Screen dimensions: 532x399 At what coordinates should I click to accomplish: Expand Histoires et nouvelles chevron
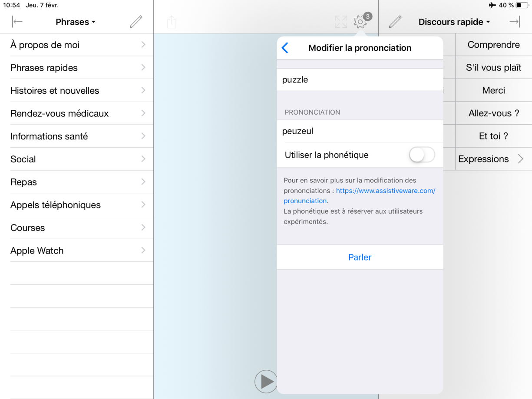[143, 90]
